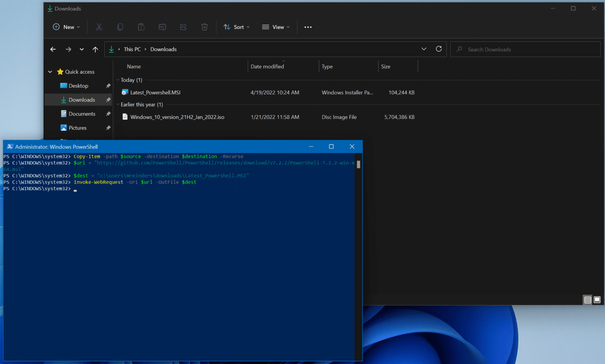Open the View dropdown

(x=276, y=27)
